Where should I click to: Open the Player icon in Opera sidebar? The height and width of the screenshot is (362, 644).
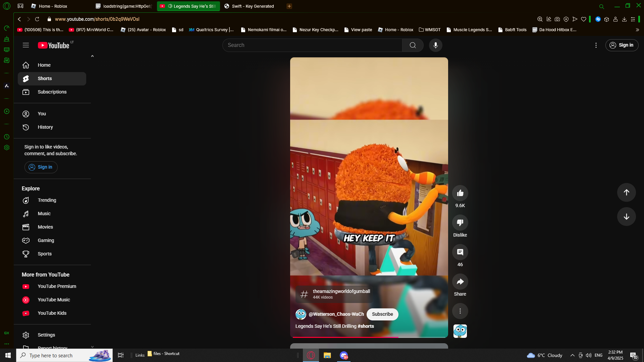coord(6,111)
